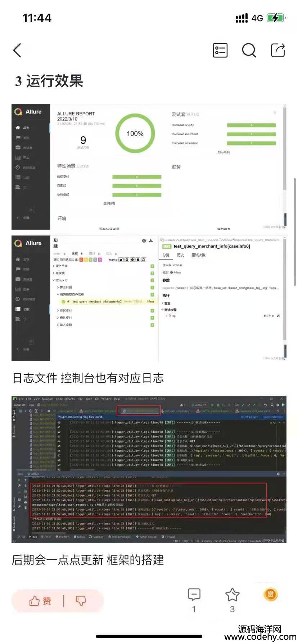Collapse the 扫码获取商户信息 tree node
Image resolution: width=298 pixels, height=644 pixels.
coord(71,294)
